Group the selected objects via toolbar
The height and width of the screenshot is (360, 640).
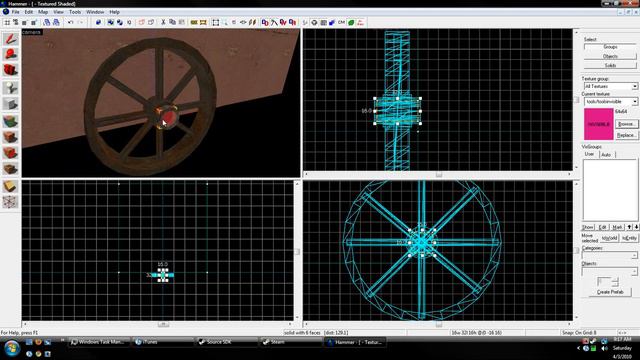click(110, 22)
